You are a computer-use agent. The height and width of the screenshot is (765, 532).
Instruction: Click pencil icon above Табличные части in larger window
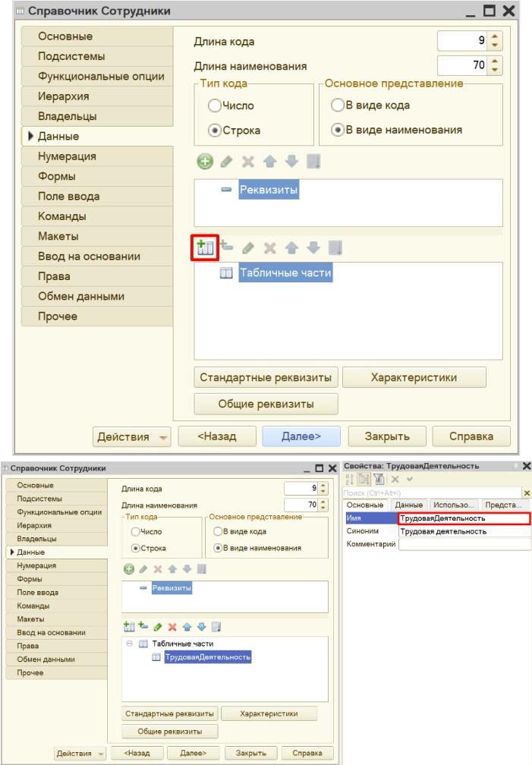pyautogui.click(x=248, y=248)
